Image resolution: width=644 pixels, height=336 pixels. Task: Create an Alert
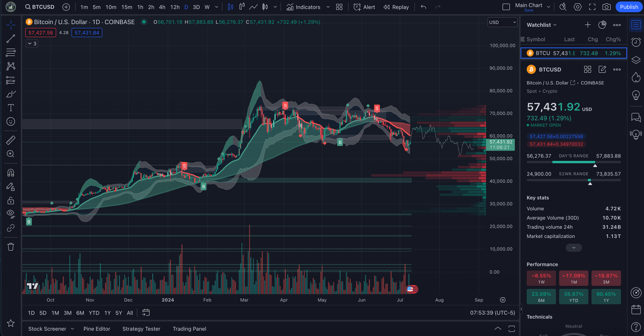pyautogui.click(x=364, y=7)
